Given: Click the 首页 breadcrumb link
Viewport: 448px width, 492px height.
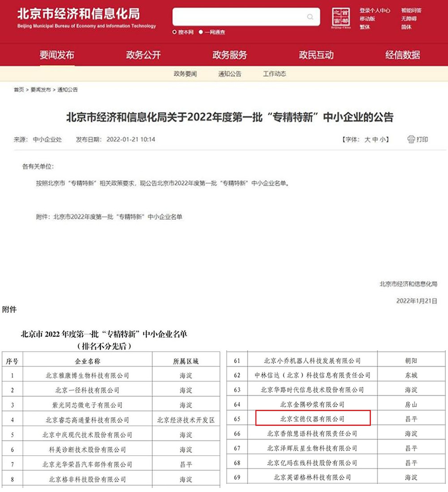Looking at the screenshot, I should coord(19,90).
